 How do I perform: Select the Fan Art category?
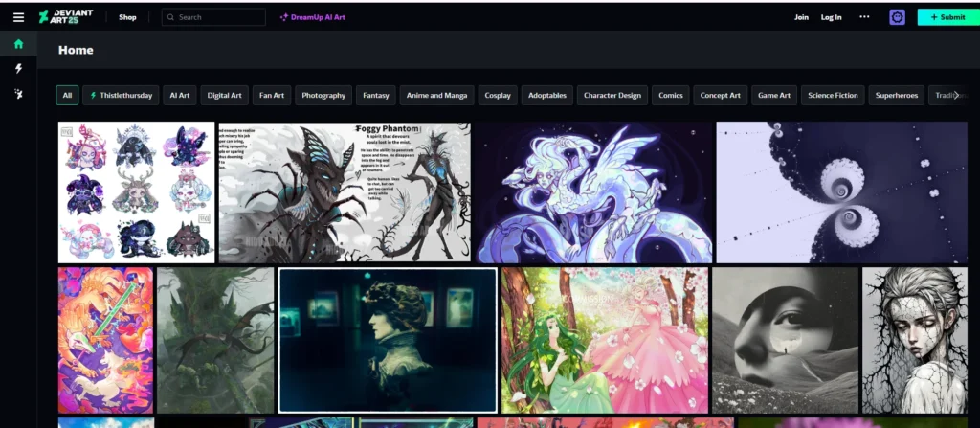click(x=272, y=95)
